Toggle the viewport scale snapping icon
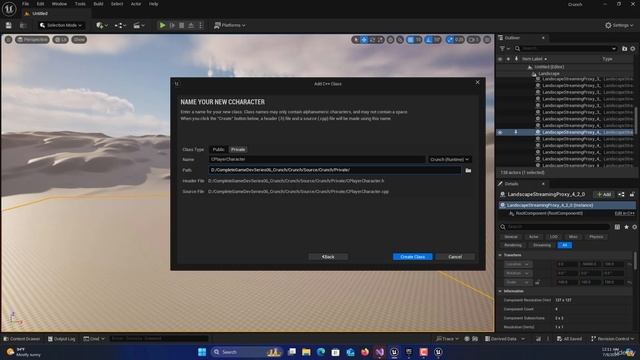 click(450, 40)
